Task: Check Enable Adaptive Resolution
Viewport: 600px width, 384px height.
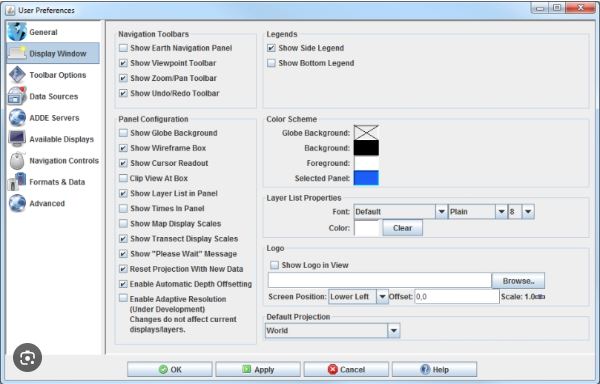Action: click(123, 298)
